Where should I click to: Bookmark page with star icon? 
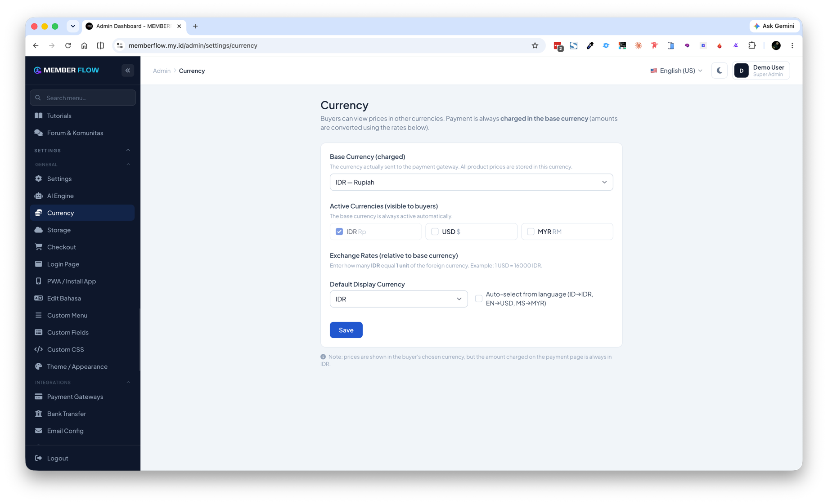535,45
